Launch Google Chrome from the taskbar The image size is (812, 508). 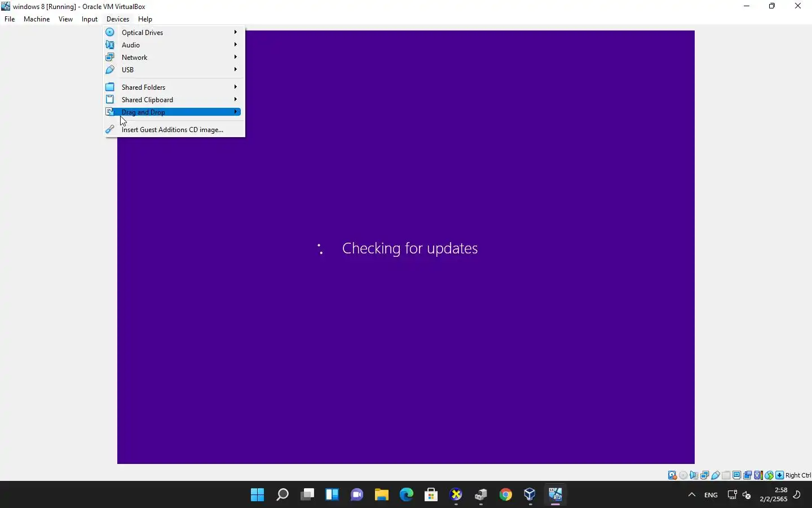[506, 494]
